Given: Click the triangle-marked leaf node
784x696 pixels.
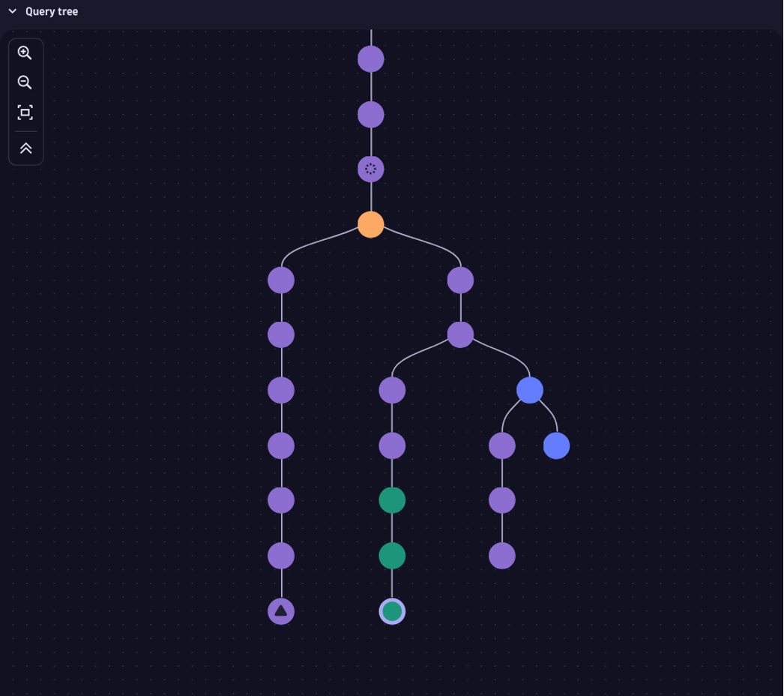Looking at the screenshot, I should click(x=281, y=610).
